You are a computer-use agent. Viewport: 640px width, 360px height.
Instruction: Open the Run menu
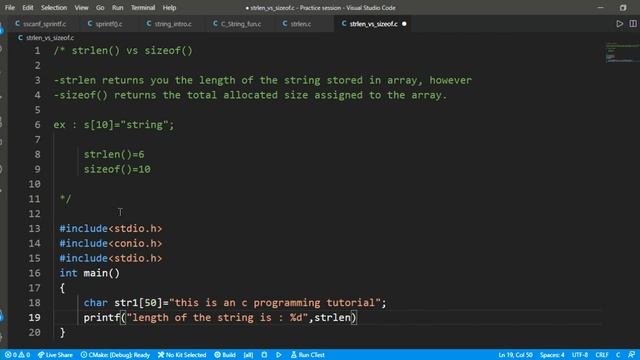(x=118, y=8)
